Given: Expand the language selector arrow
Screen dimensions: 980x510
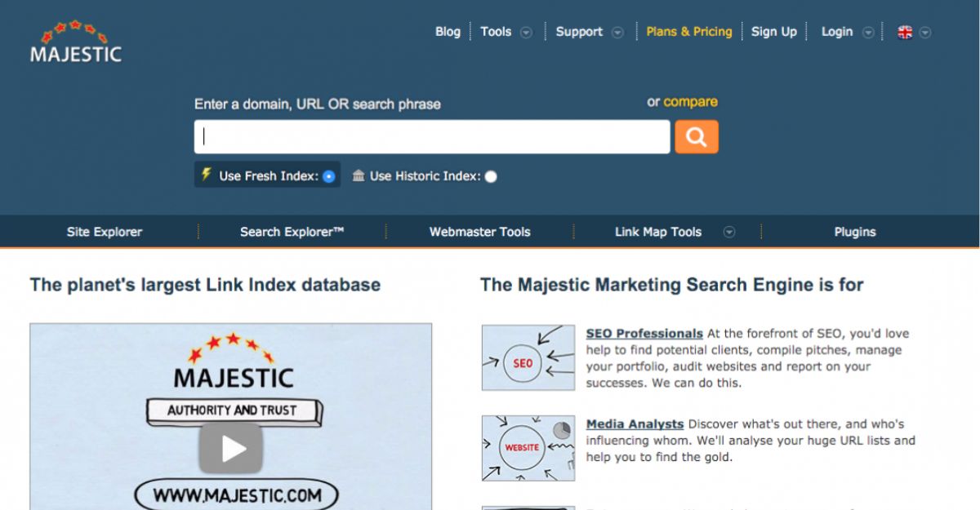Looking at the screenshot, I should coord(924,33).
